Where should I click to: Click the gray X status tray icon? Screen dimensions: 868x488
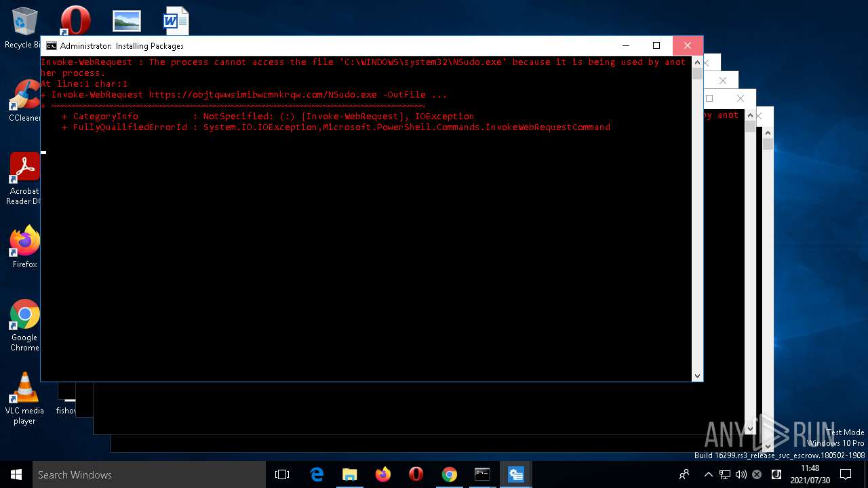tap(757, 474)
